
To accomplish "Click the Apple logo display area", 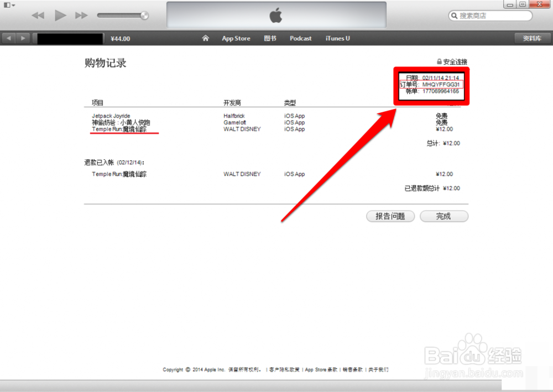I will click(x=276, y=15).
